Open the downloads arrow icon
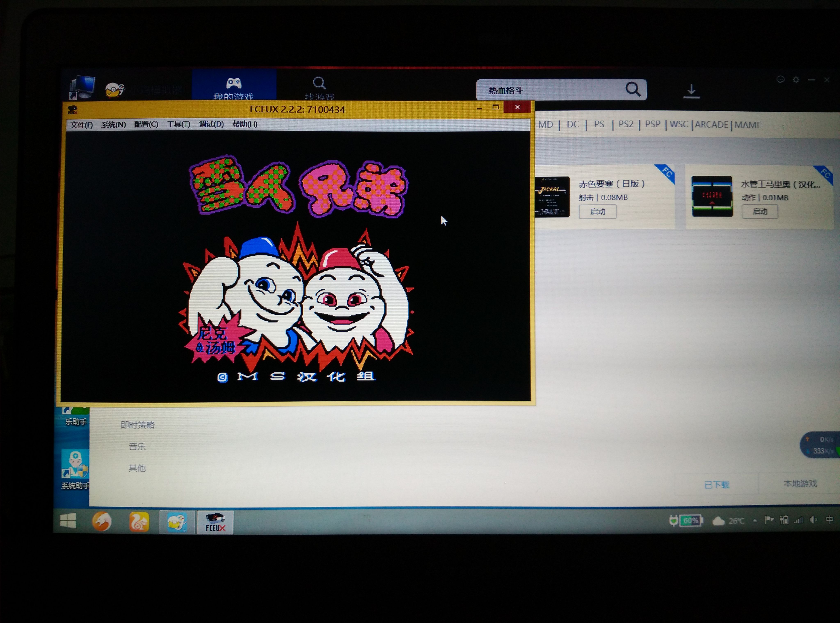This screenshot has height=623, width=840. (691, 91)
